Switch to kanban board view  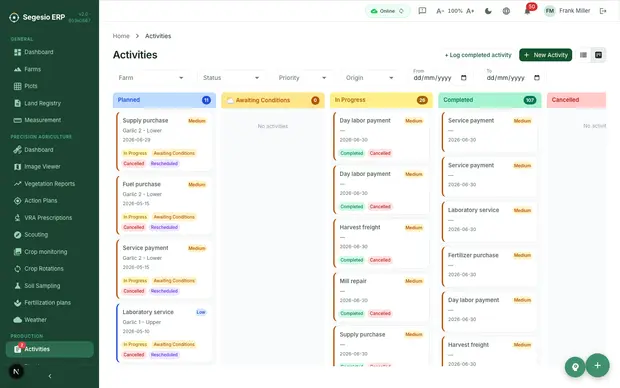pos(599,55)
